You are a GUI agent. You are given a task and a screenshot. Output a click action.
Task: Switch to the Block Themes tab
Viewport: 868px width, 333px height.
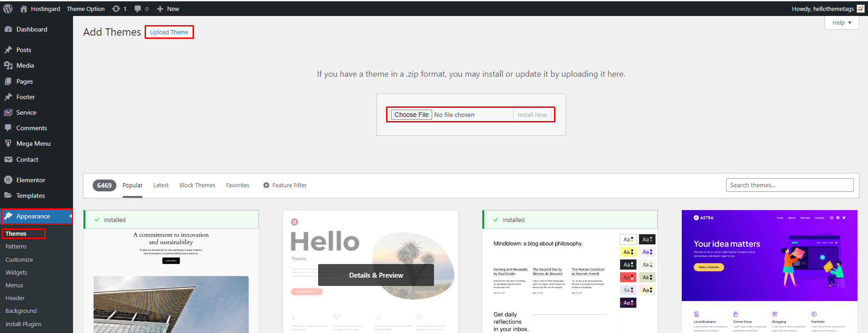pos(198,185)
